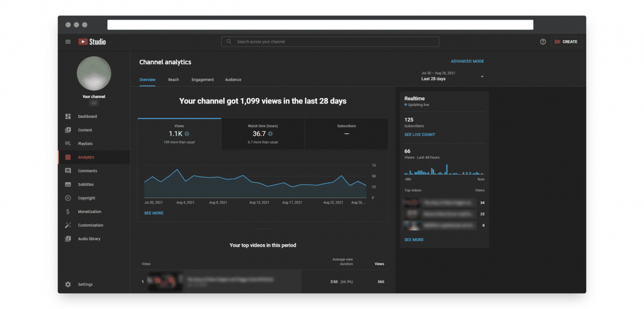Image resolution: width=644 pixels, height=309 pixels.
Task: Select the Views metric card
Action: pyautogui.click(x=179, y=133)
